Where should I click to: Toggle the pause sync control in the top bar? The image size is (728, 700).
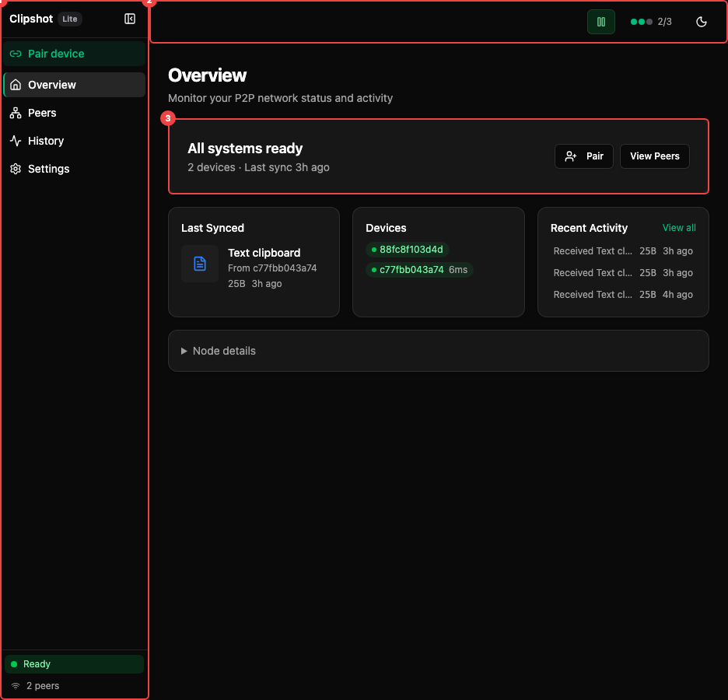coord(600,22)
